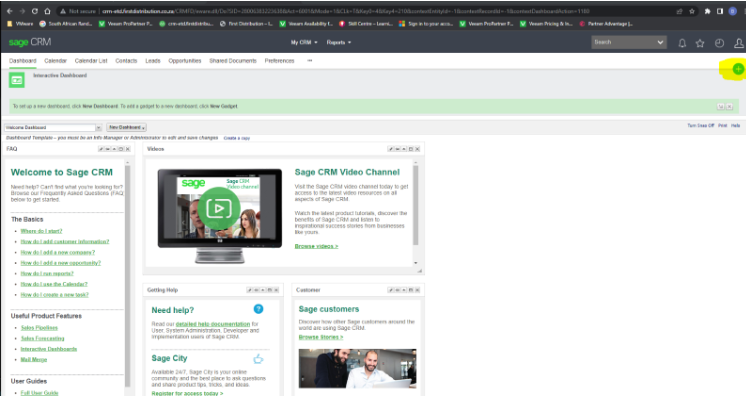Open the detailed help documentation link
Viewport: 746px width, 404px height.
pos(213,324)
